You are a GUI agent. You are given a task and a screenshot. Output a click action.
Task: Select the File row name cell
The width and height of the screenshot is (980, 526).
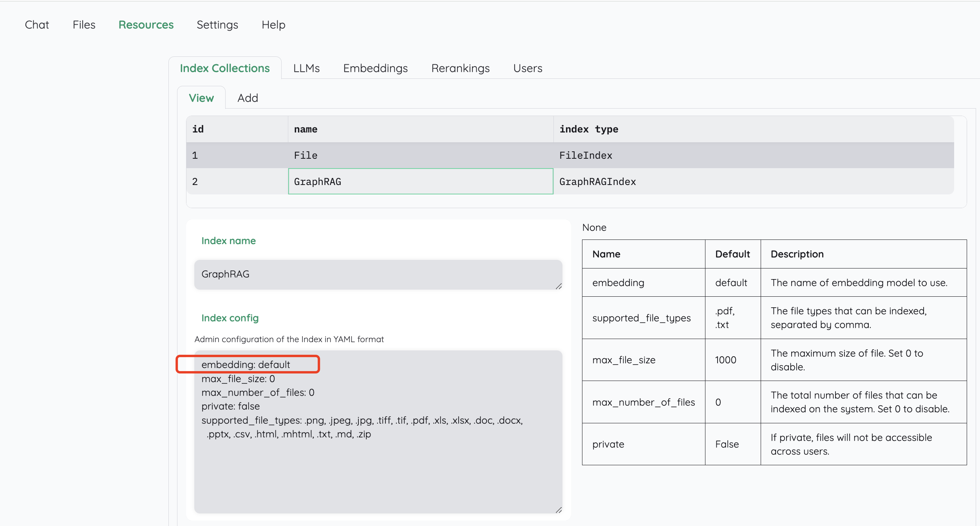point(420,155)
